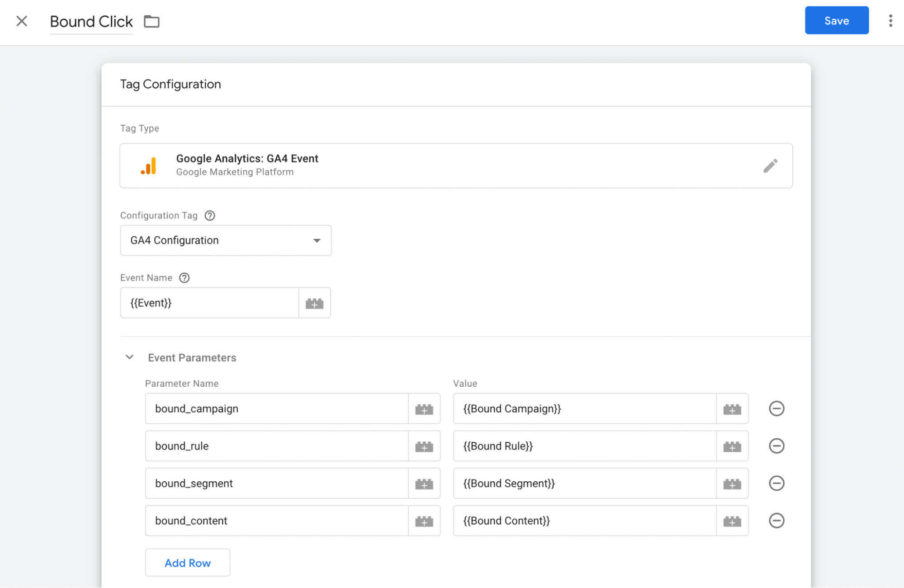Edit the Bound Click tag name
904x588 pixels.
coord(91,21)
